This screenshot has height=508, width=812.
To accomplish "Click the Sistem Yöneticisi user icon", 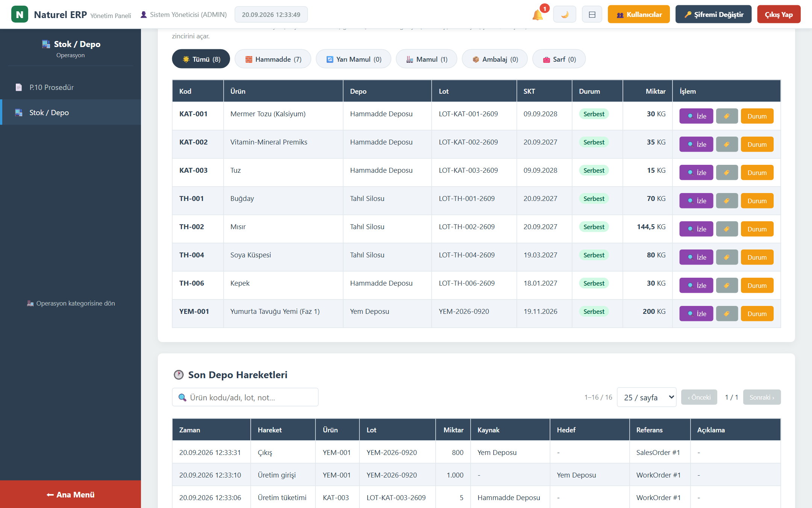I will tap(143, 15).
